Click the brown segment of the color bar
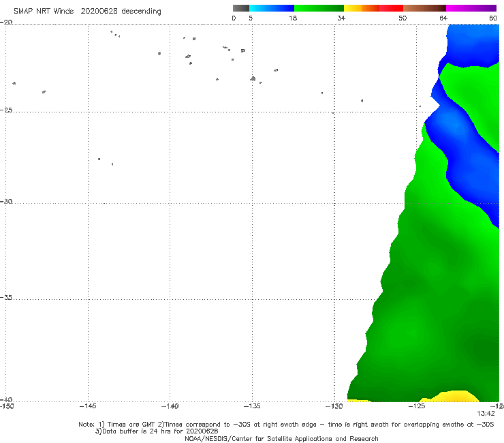 click(424, 8)
